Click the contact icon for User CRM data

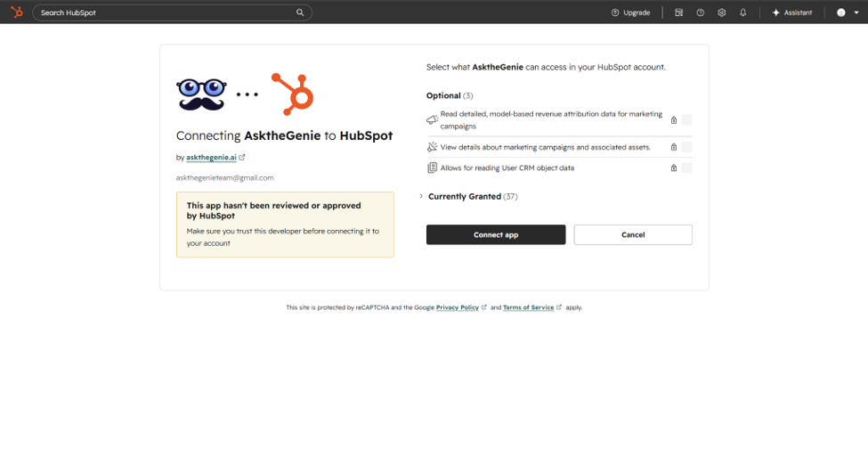click(432, 168)
